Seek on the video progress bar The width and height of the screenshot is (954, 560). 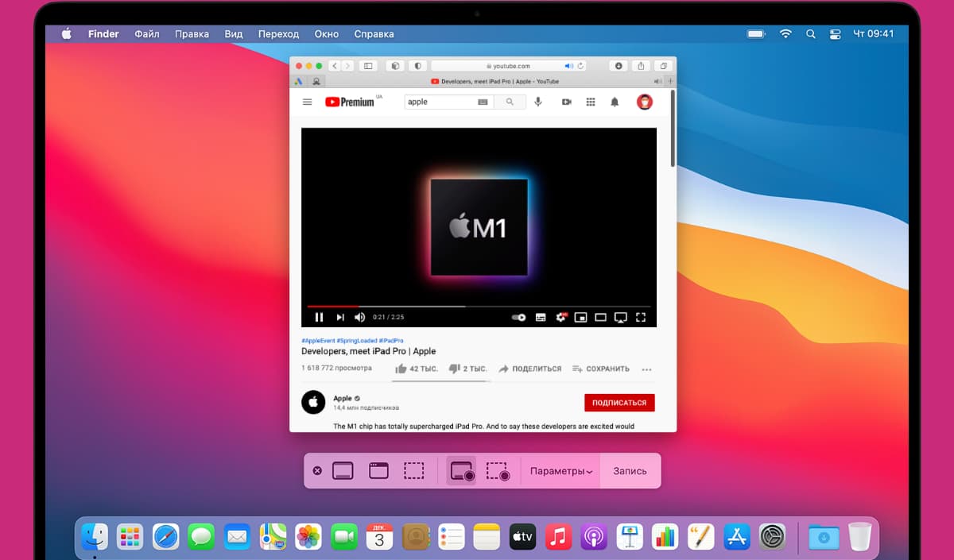click(x=479, y=306)
